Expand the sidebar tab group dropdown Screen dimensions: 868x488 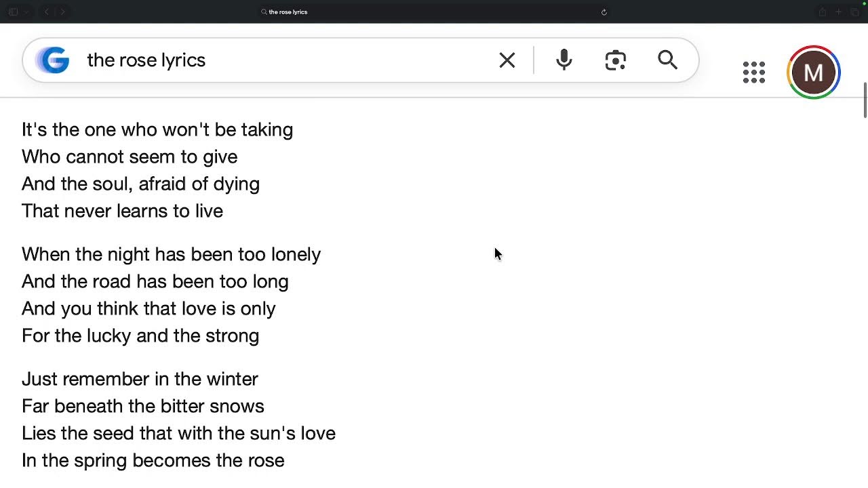point(26,12)
